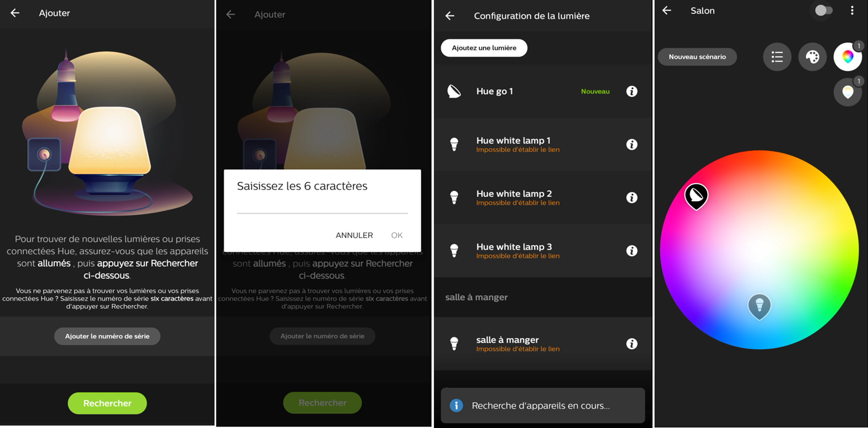
Task: Open Hue white lamp 2 entry
Action: pos(543,198)
